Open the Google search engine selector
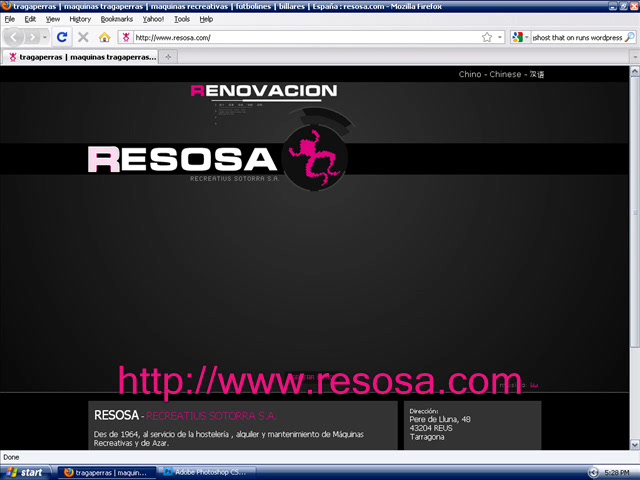Viewport: 640px width, 480px height. click(x=520, y=38)
